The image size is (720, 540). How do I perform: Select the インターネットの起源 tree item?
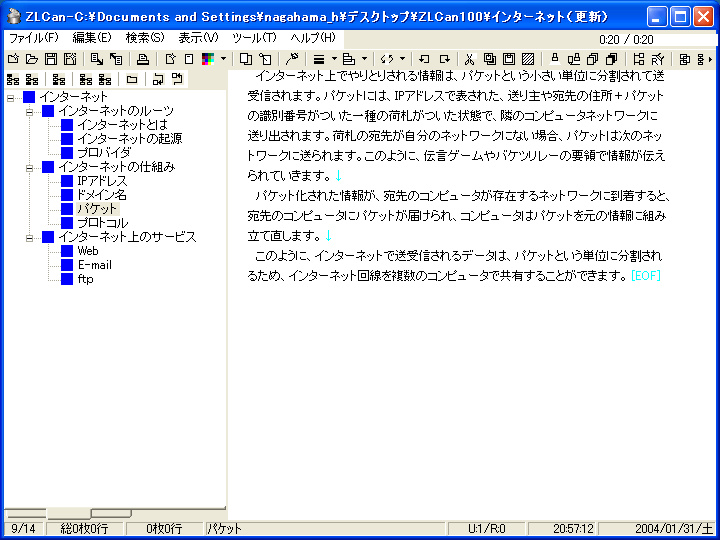point(129,139)
